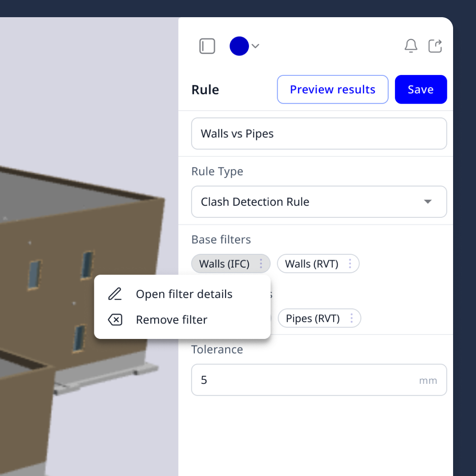Screen dimensions: 476x476
Task: Open the Clash Detection Rule selector arrow
Action: [427, 202]
